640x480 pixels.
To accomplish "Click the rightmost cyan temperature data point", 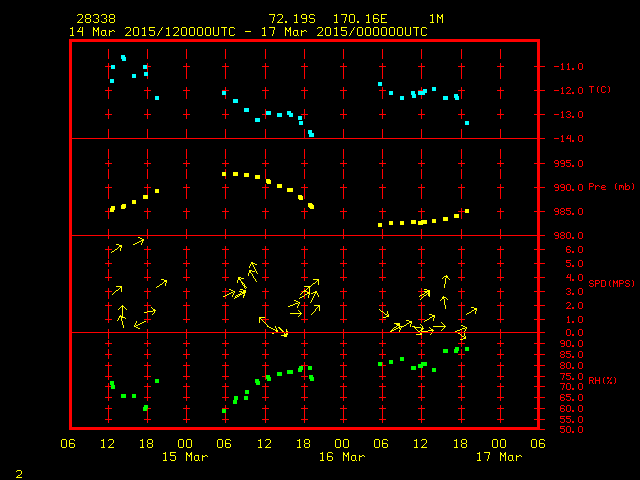I will click(x=467, y=123).
